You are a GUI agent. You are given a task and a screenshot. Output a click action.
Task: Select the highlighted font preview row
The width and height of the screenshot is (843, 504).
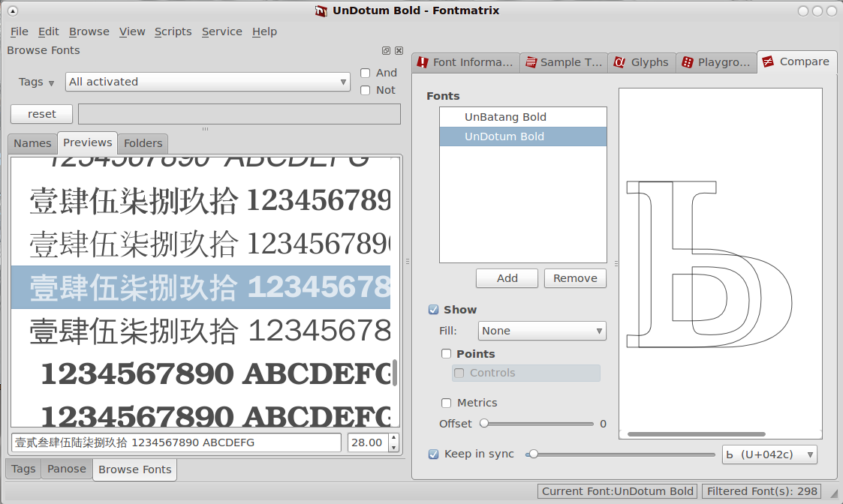tap(201, 287)
